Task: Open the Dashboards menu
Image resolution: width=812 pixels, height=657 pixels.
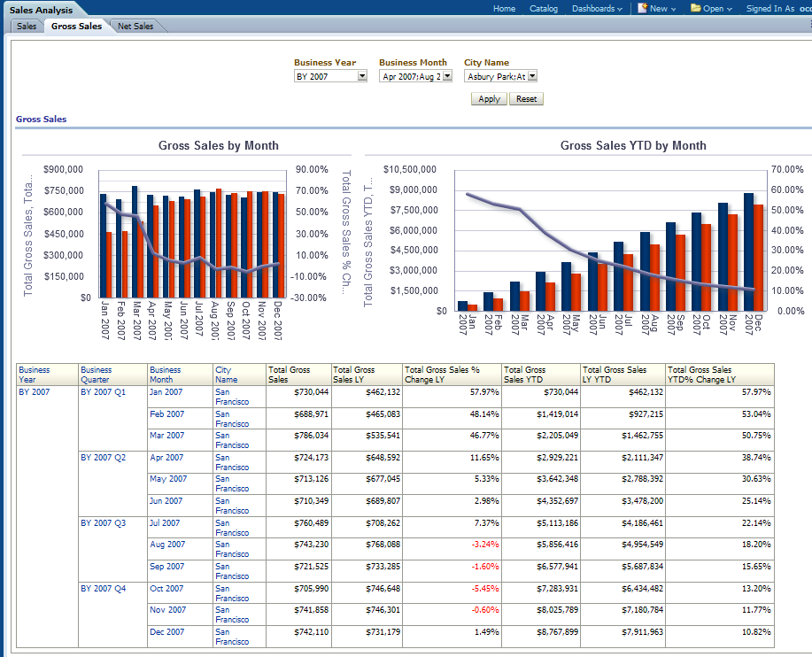Action: [x=597, y=9]
